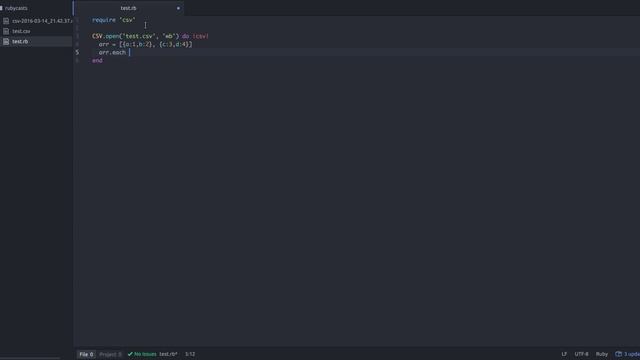Show linter issues for File scope
Viewport: 640px width, 360px height.
tap(86, 354)
